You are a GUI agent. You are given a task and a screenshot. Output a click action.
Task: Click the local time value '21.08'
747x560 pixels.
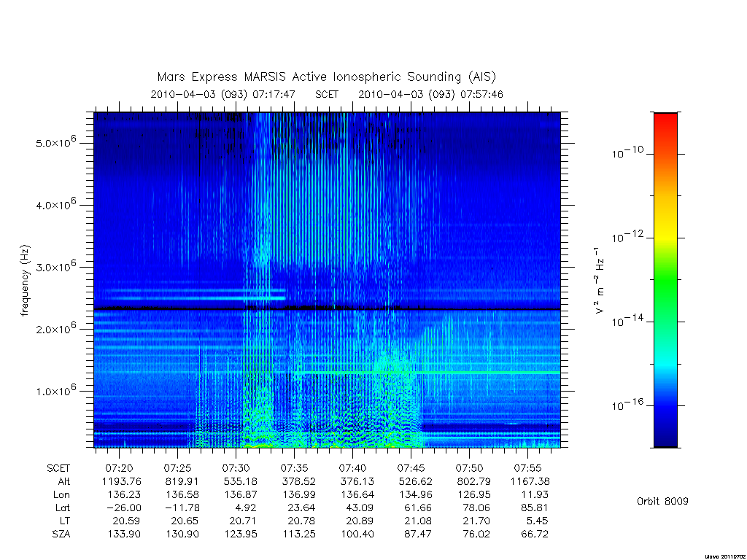[418, 521]
